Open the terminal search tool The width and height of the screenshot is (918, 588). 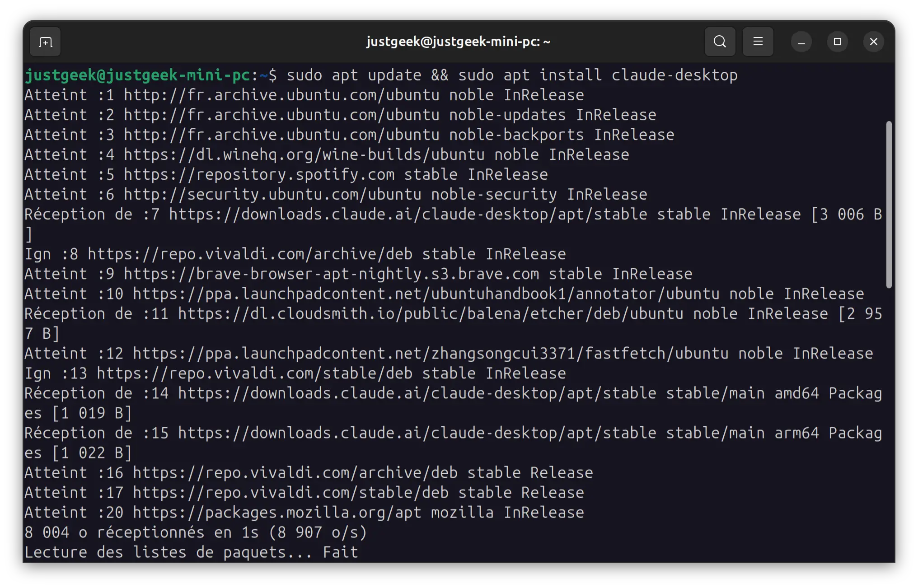pyautogui.click(x=720, y=42)
